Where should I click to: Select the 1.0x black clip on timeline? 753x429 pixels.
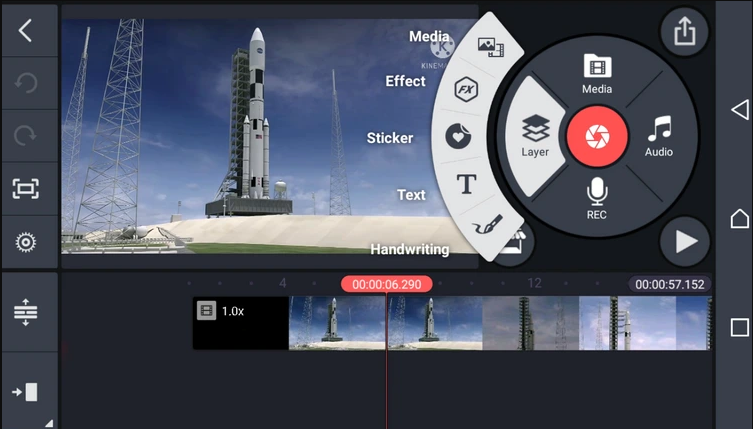point(240,323)
